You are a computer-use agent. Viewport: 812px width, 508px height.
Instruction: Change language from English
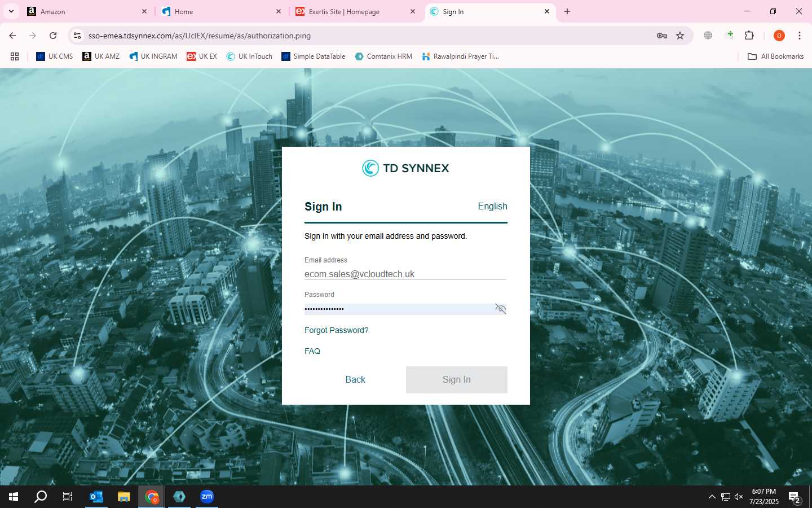pos(492,206)
